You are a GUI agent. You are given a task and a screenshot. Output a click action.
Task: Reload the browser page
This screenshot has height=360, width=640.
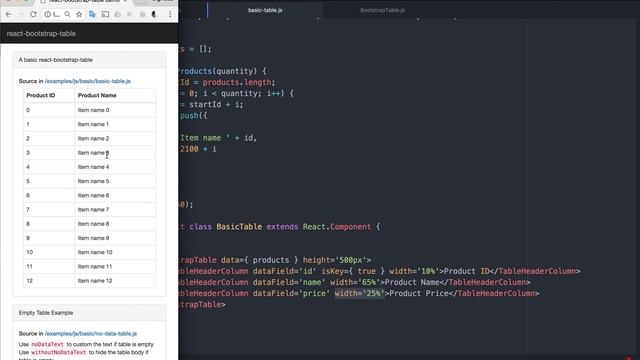point(33,14)
